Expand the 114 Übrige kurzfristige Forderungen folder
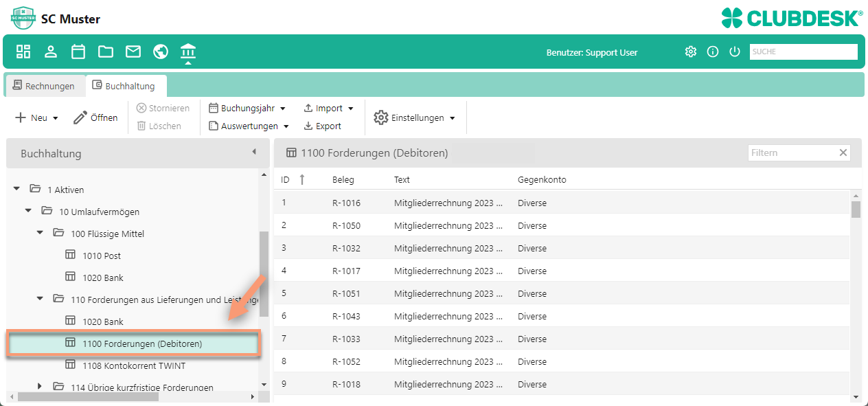The image size is (868, 406). [x=40, y=387]
